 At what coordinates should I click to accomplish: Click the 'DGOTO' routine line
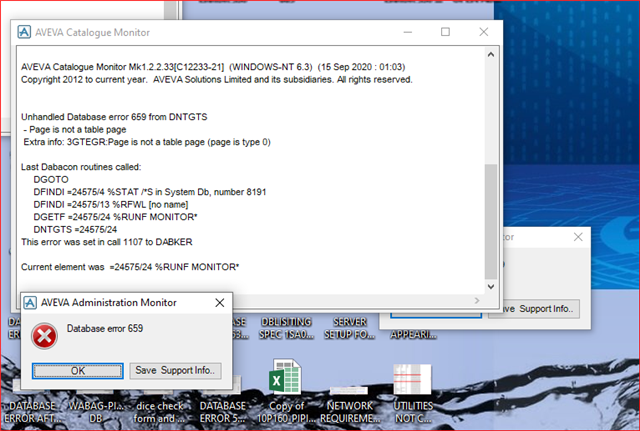[x=51, y=180]
